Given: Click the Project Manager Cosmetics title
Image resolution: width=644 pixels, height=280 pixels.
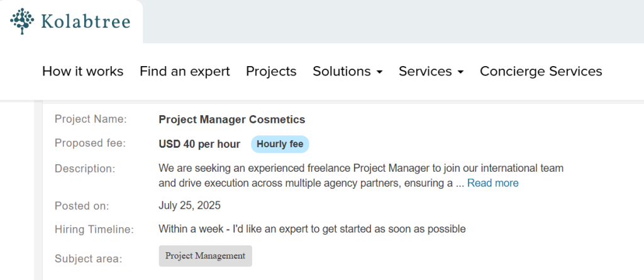Looking at the screenshot, I should click(x=231, y=120).
